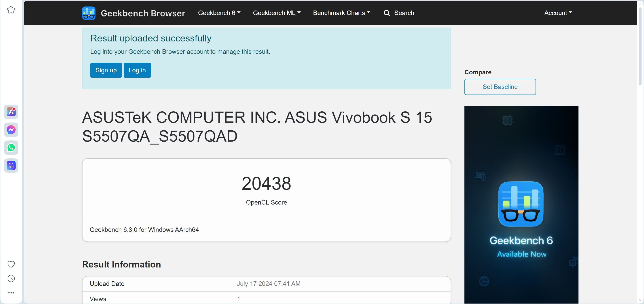Image resolution: width=644 pixels, height=304 pixels.
Task: Open the Account dropdown menu
Action: (x=558, y=13)
